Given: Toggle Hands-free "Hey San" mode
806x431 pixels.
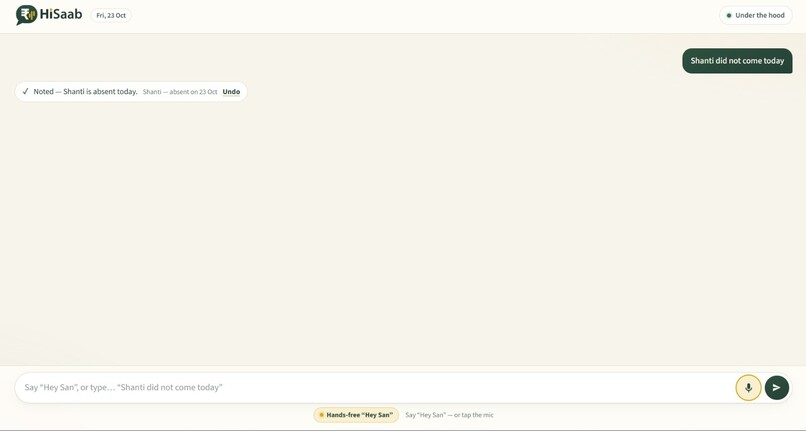Looking at the screenshot, I should tap(356, 415).
